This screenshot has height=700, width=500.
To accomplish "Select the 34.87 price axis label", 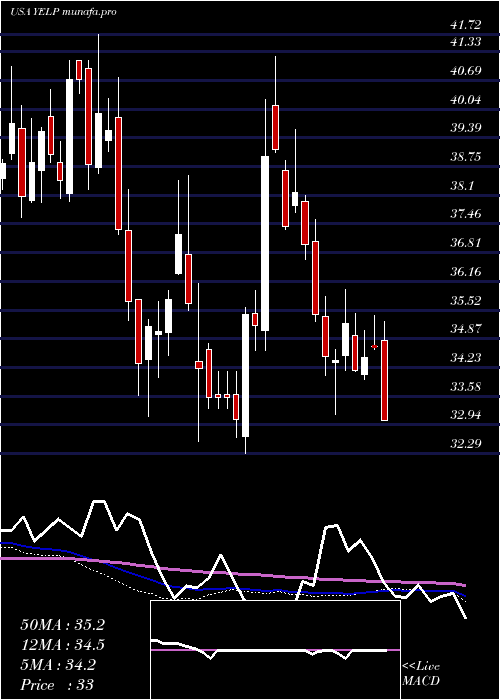I will tap(466, 329).
